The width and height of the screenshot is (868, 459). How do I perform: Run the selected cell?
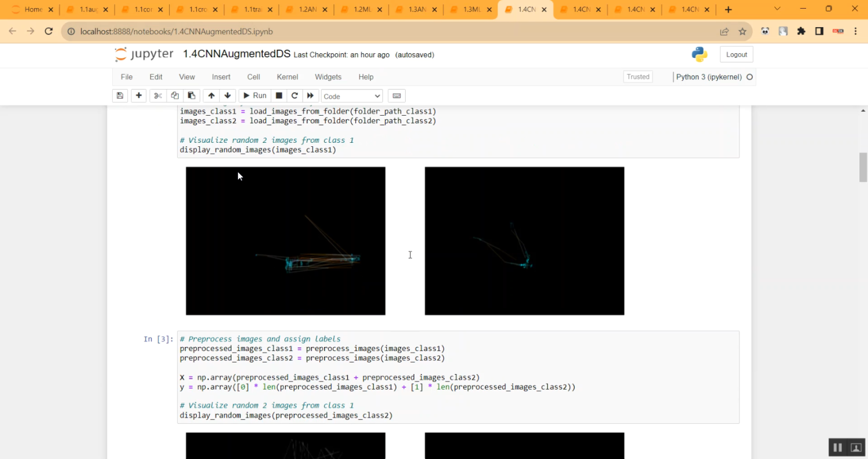(255, 95)
